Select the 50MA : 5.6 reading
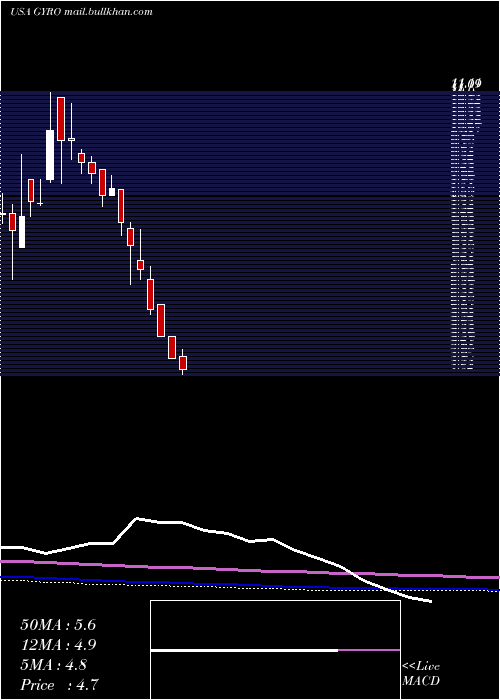 point(58,625)
